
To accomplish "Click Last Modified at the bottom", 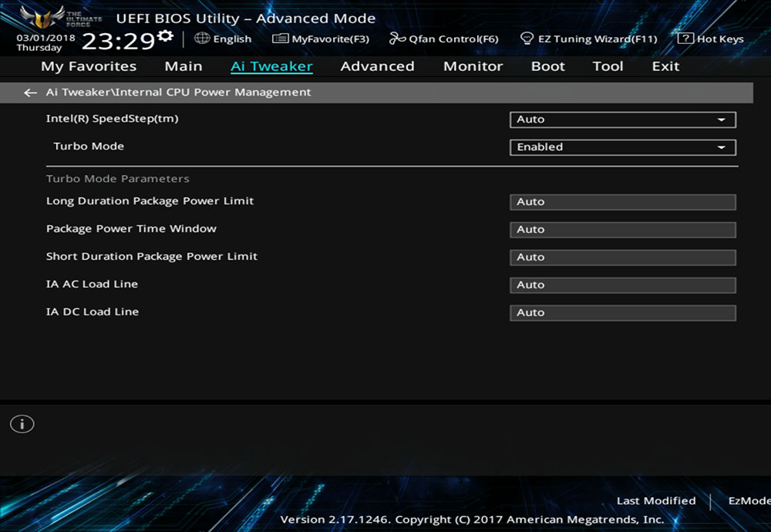I will pos(656,500).
